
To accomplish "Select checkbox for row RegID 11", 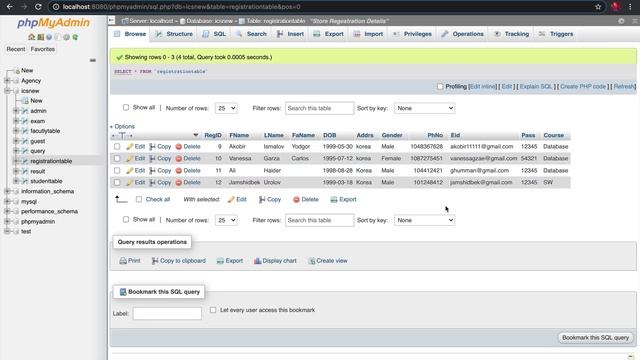I will point(117,170).
